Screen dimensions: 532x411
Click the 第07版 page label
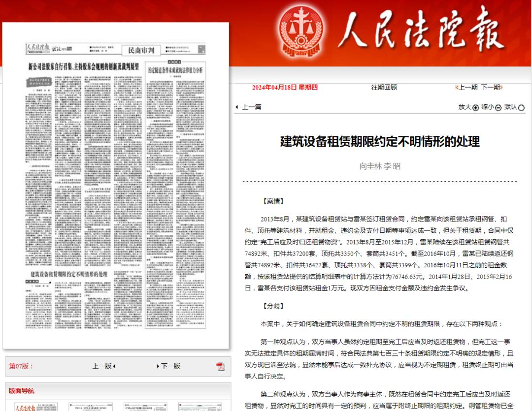pyautogui.click(x=21, y=366)
